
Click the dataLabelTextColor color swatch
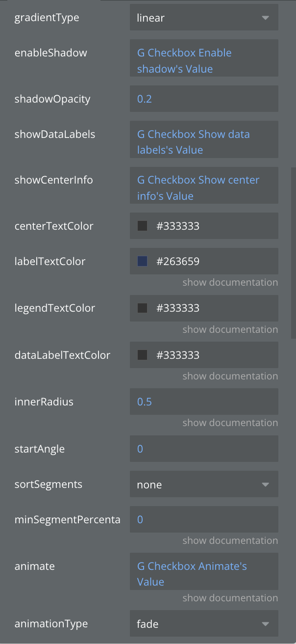click(x=143, y=355)
